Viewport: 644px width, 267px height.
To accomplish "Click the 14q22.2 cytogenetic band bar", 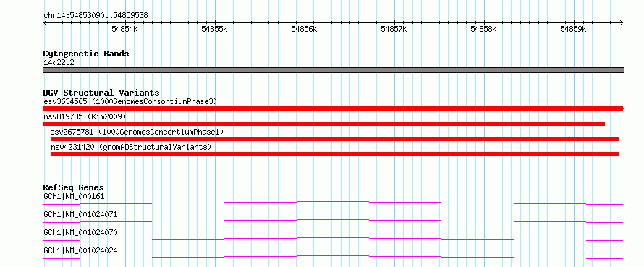I will click(333, 70).
